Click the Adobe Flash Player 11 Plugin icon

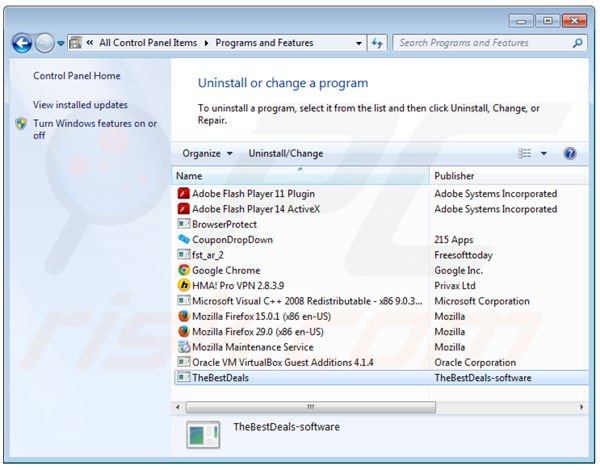184,193
